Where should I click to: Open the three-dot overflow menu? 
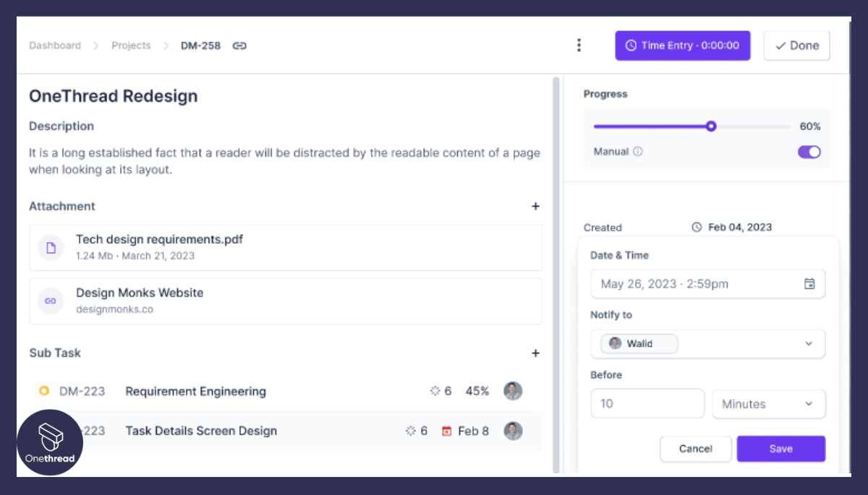point(579,45)
